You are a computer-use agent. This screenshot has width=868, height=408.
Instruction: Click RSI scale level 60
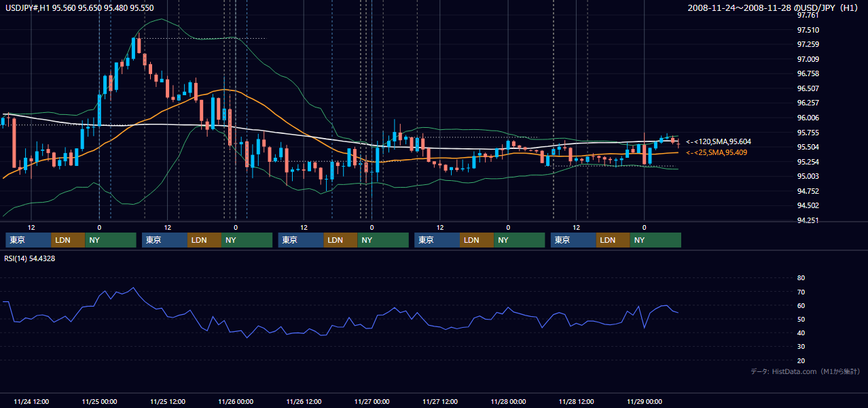point(801,305)
